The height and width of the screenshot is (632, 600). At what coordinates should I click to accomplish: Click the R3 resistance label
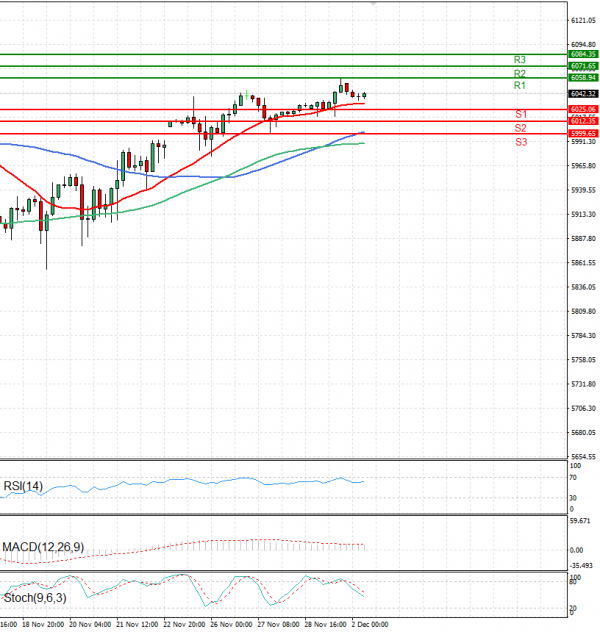[x=520, y=60]
